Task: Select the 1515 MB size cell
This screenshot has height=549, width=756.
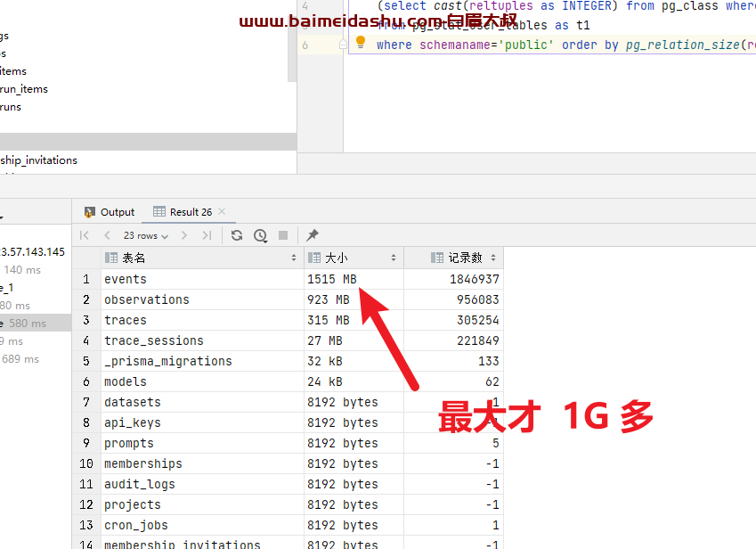Action: point(354,279)
